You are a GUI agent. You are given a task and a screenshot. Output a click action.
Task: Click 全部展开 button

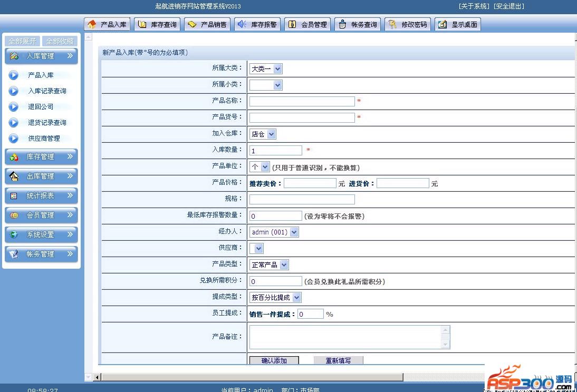tap(22, 41)
